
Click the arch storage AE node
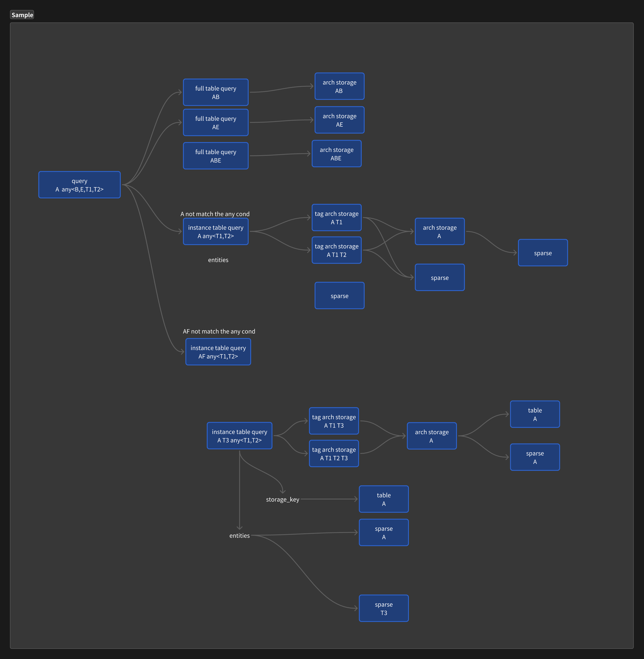[339, 120]
